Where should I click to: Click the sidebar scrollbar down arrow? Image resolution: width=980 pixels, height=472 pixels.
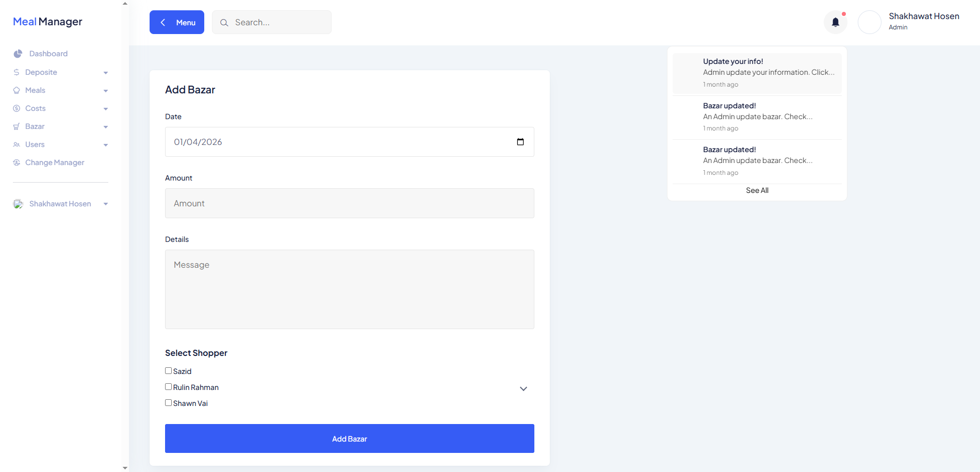(125, 468)
